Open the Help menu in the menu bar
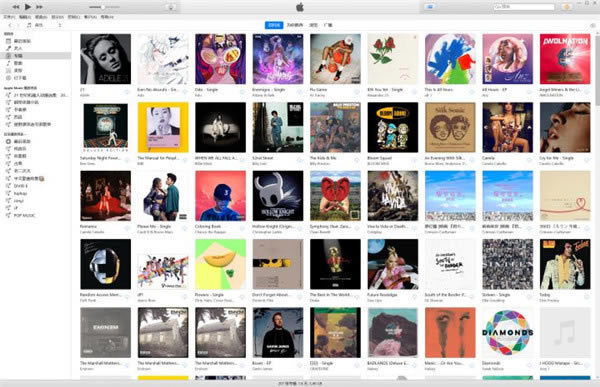 (107, 17)
